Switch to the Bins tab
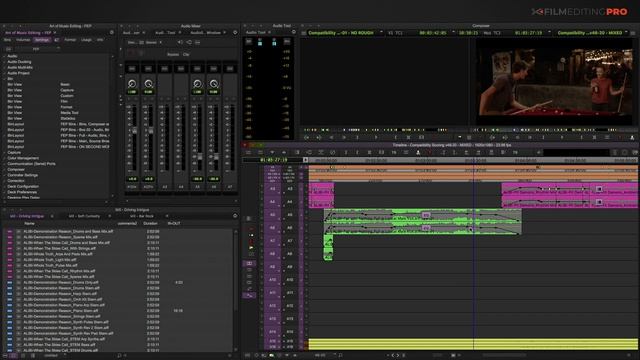This screenshot has height=360, width=640. click(x=7, y=40)
